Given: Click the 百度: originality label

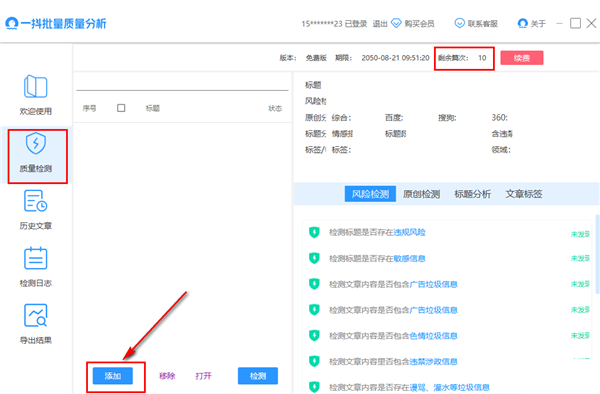Looking at the screenshot, I should (394, 117).
